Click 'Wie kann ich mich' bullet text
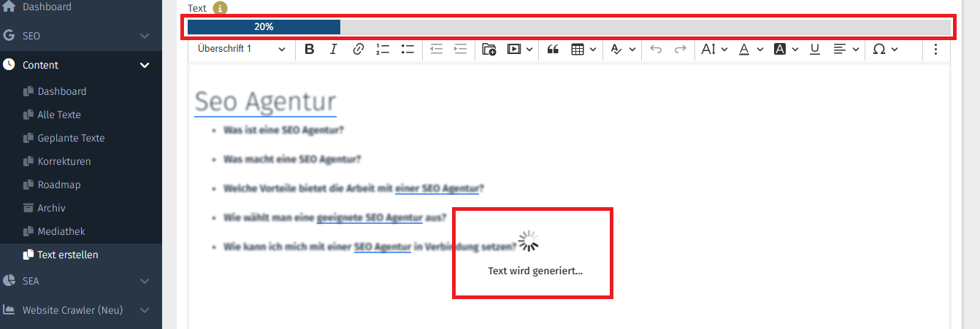 coord(370,247)
